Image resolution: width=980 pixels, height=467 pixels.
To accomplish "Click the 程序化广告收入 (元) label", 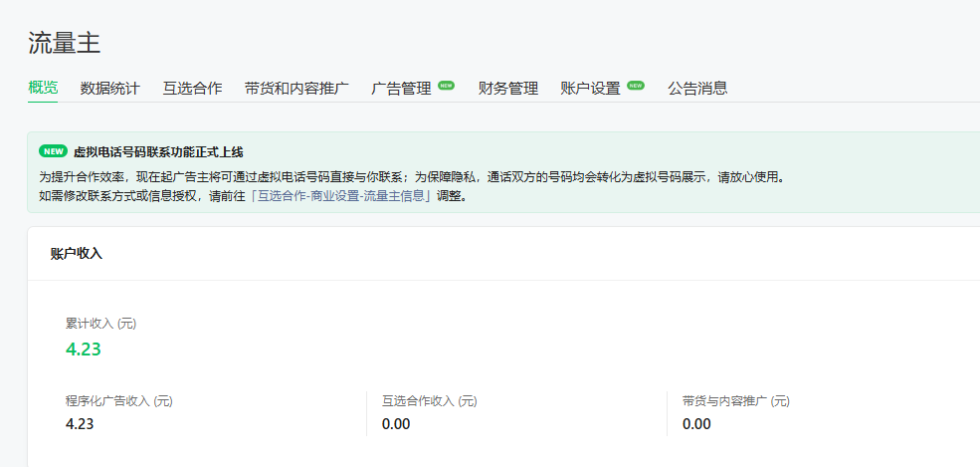I will pos(119,401).
